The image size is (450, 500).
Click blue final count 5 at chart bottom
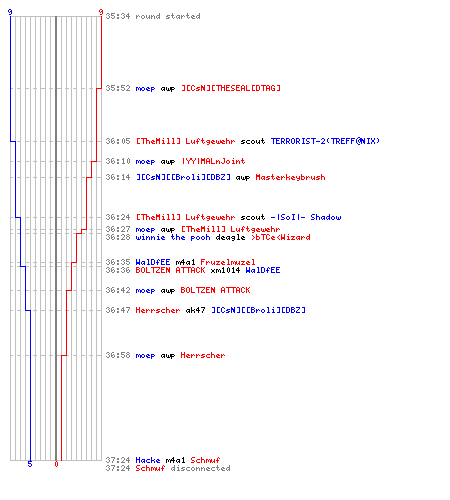[x=30, y=464]
